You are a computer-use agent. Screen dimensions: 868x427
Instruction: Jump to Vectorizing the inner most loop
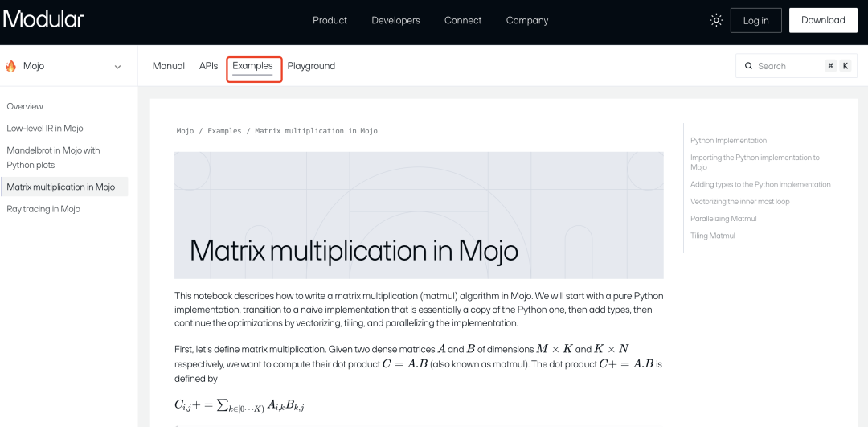pos(739,201)
